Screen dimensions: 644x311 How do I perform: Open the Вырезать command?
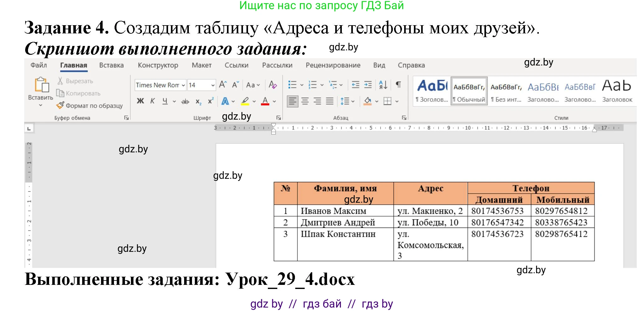78,81
